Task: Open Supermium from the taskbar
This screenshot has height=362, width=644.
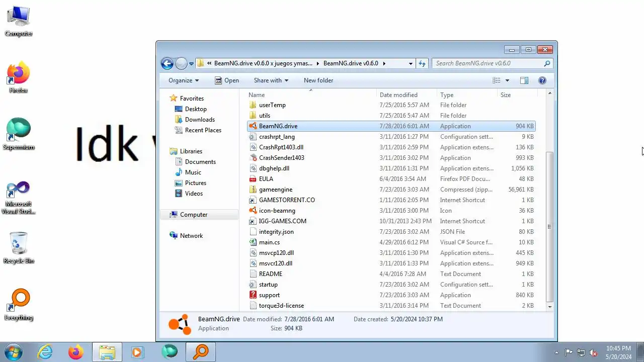Action: pyautogui.click(x=170, y=352)
